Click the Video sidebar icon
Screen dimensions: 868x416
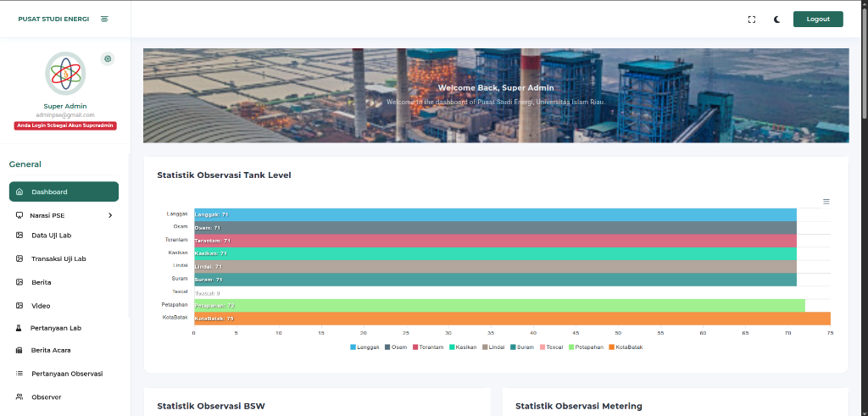19,305
